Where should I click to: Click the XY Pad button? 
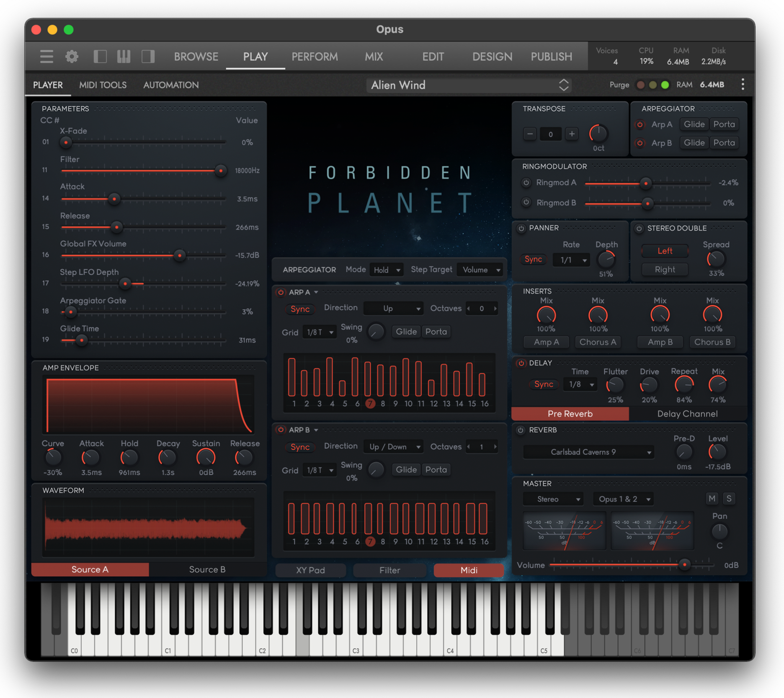click(x=310, y=570)
